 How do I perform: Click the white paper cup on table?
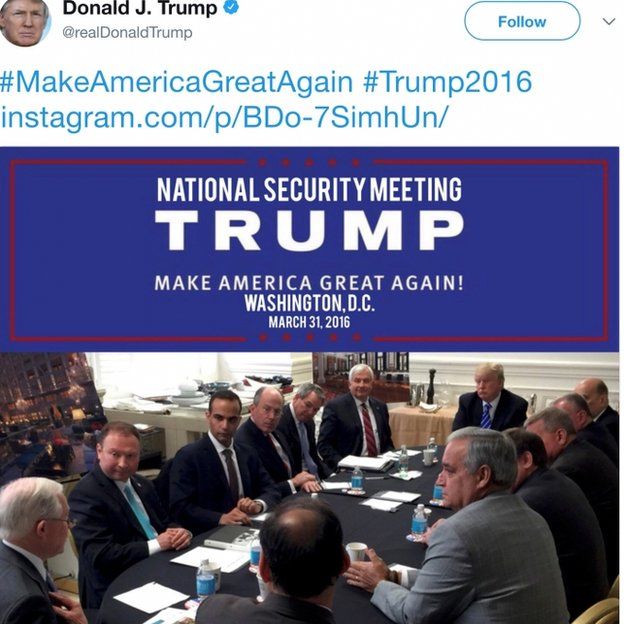(356, 552)
